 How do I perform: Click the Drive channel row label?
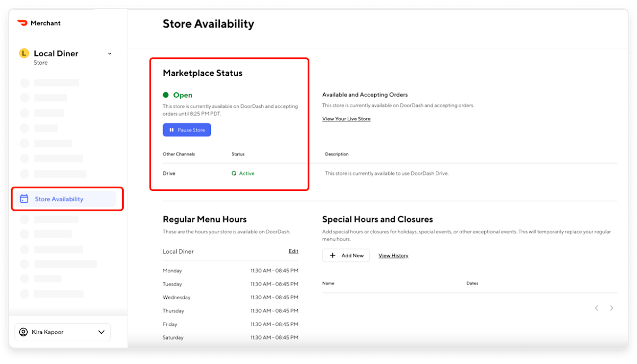(x=169, y=174)
